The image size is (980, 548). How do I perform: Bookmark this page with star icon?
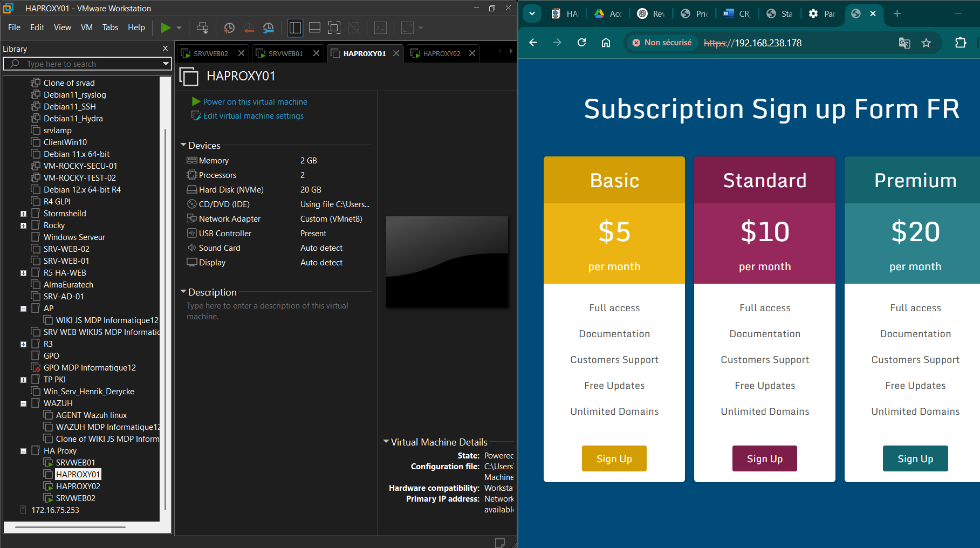[x=926, y=43]
